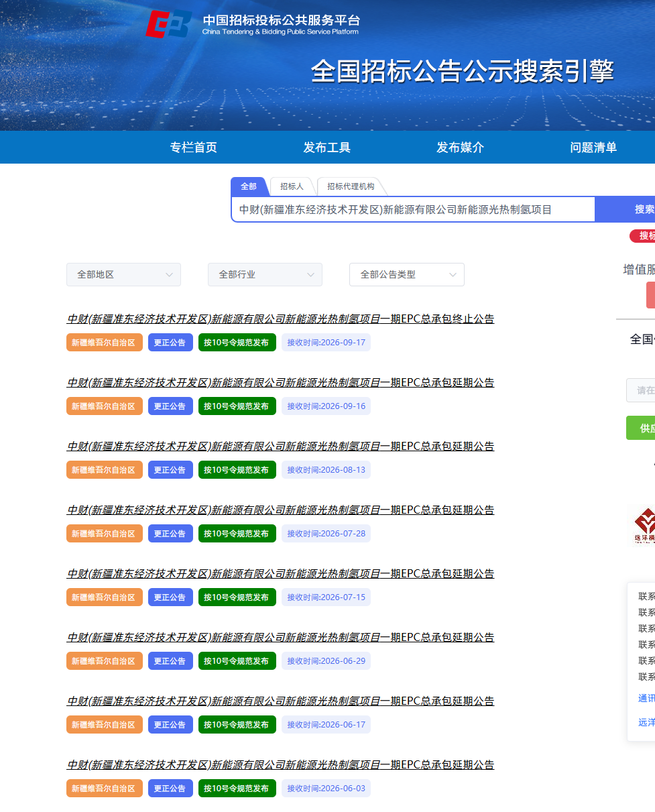Viewport: 655px width, 812px height.
Task: Click 更正公告 tag on 2026-09-16 result
Action: (x=170, y=406)
